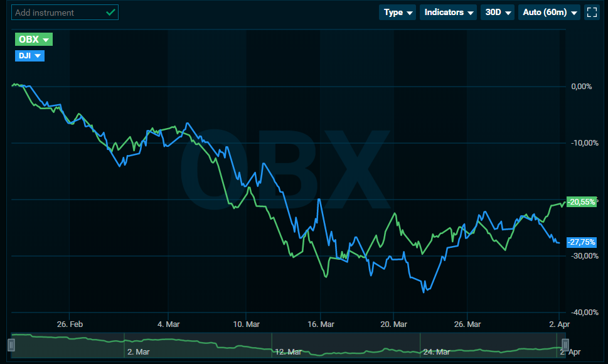Click the 16. Mar date axis label
608x364 pixels.
click(x=321, y=324)
